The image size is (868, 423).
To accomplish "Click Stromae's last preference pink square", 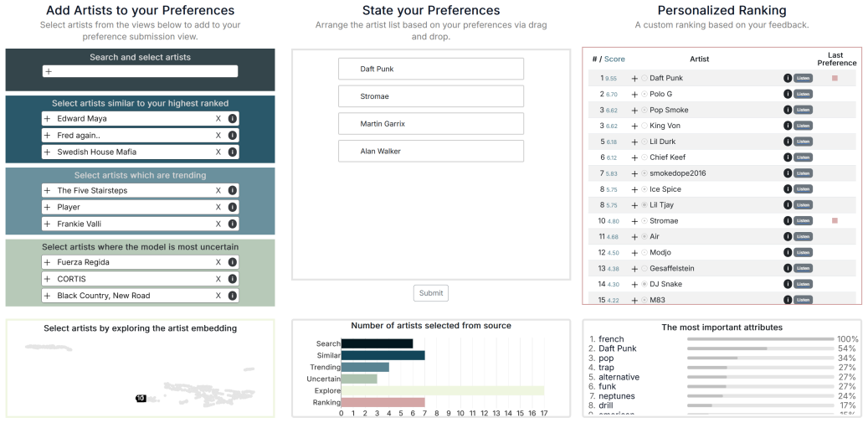I will point(835,220).
